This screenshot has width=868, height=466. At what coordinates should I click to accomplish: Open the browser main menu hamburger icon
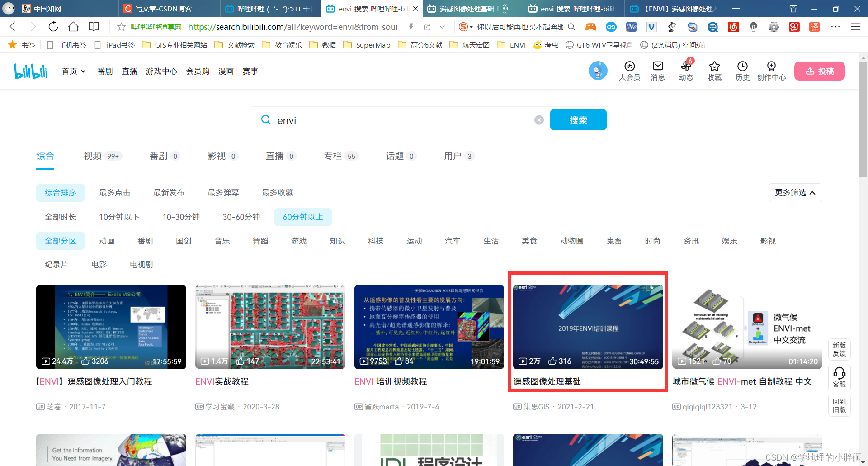pos(855,27)
